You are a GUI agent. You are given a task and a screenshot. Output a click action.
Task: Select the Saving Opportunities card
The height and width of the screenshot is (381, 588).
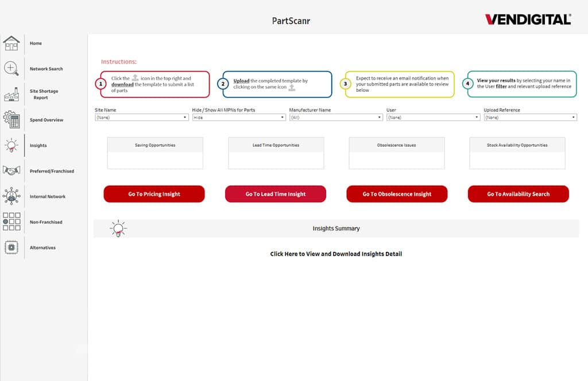coord(155,153)
